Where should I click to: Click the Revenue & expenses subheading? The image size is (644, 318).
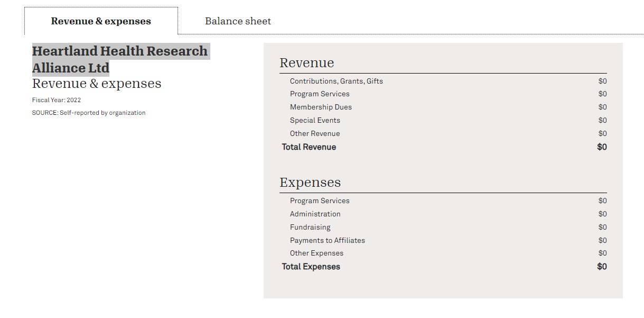tap(97, 84)
